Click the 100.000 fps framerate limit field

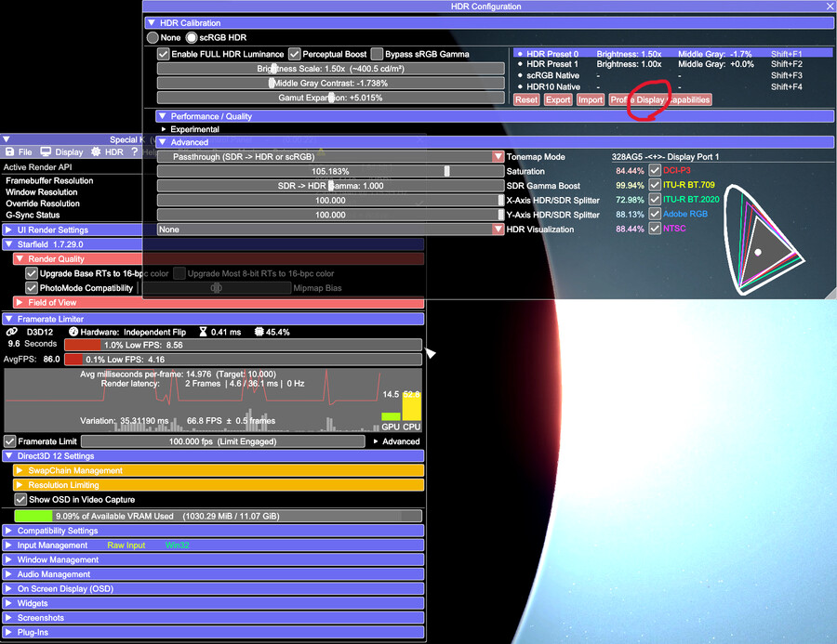coord(222,441)
